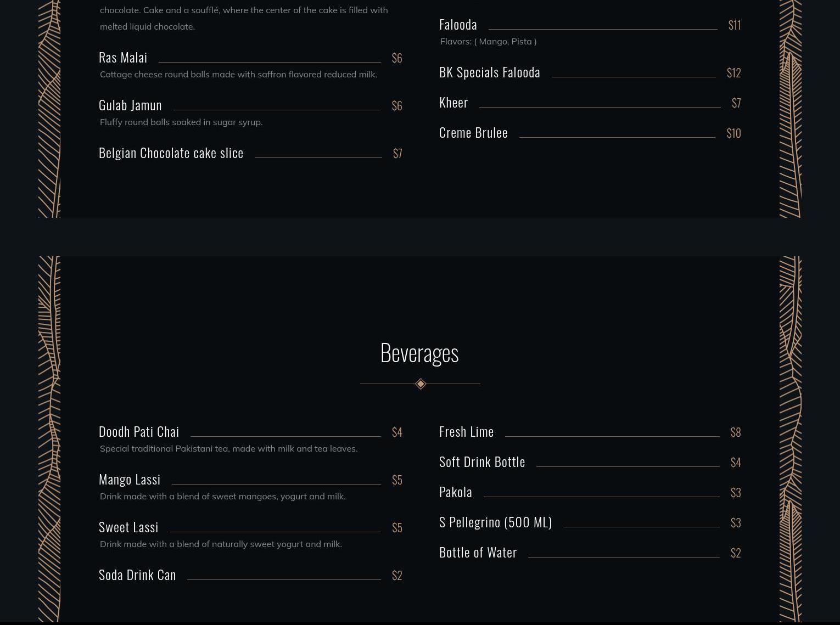
Task: Click the Fresh Lime beverage
Action: (466, 432)
